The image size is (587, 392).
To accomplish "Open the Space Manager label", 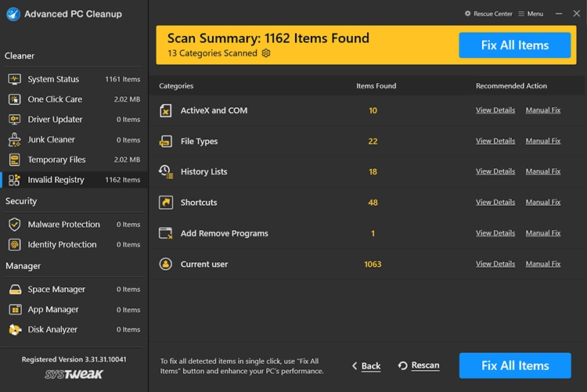I will coord(56,290).
